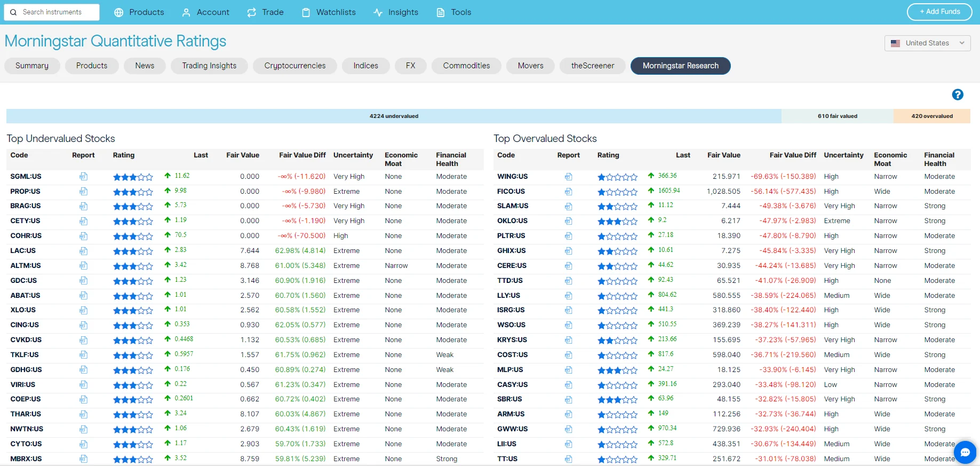
Task: Switch to the Cryptocurrencies tab
Action: click(x=294, y=66)
